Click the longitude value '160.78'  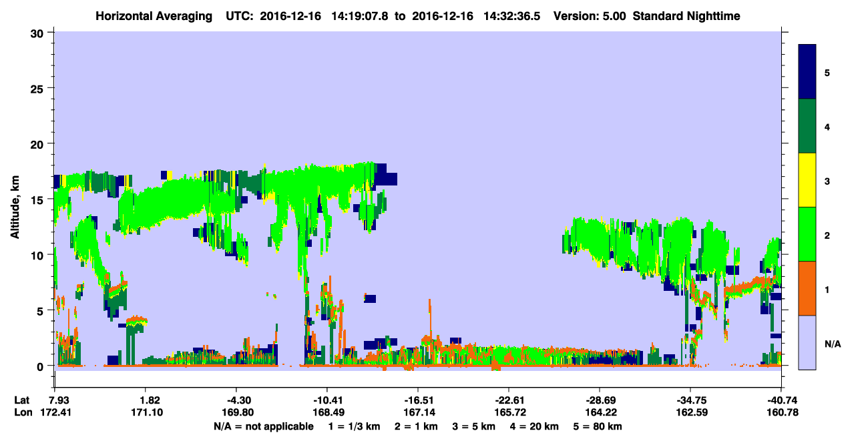point(782,412)
